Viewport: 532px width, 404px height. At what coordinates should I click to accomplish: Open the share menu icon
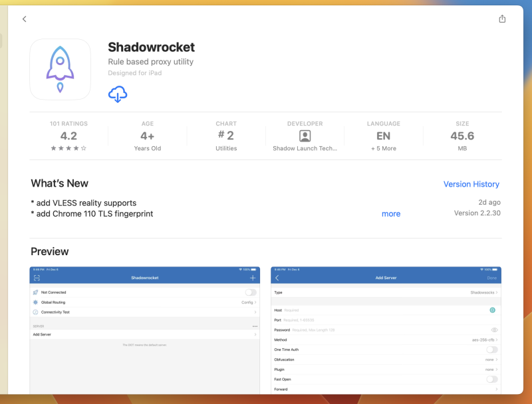pos(502,19)
